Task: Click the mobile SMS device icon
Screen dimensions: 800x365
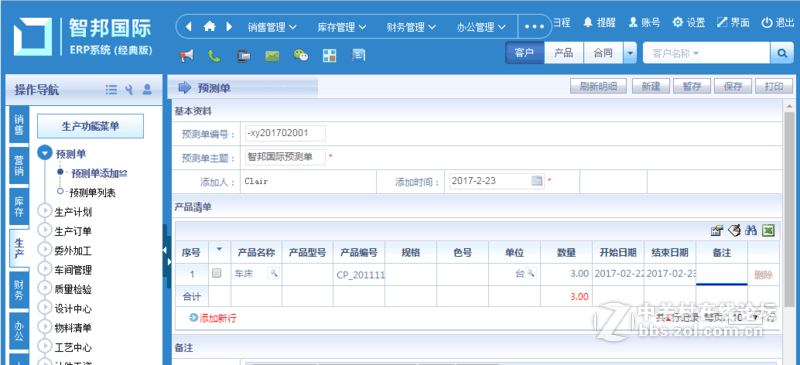Action: coord(243,56)
